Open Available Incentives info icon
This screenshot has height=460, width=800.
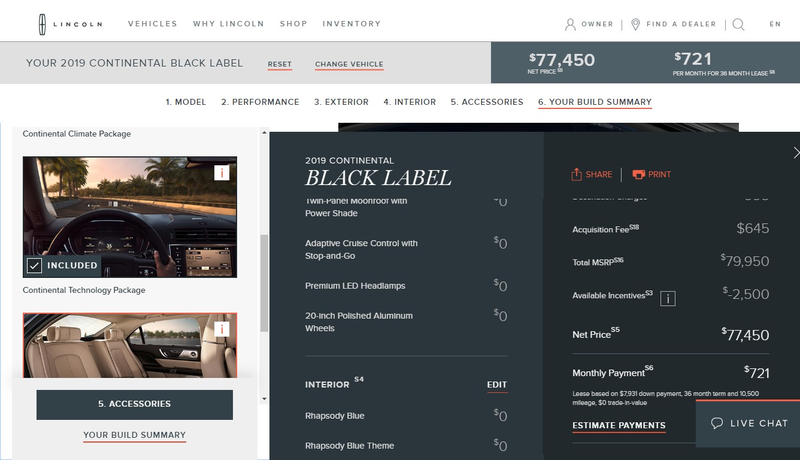pos(668,298)
